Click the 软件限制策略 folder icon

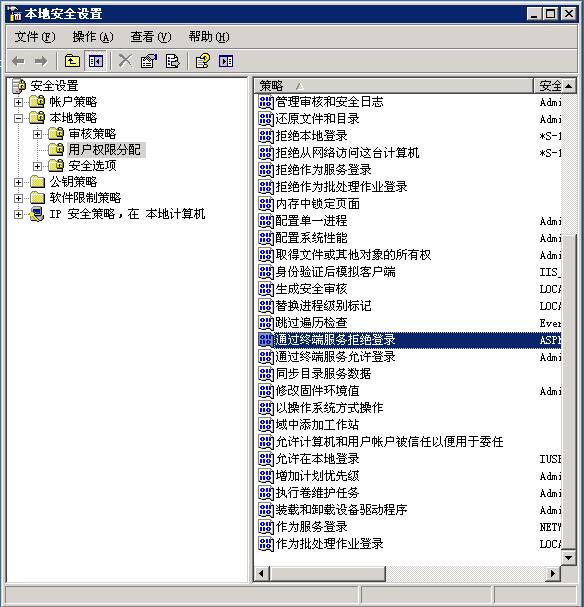[38, 198]
